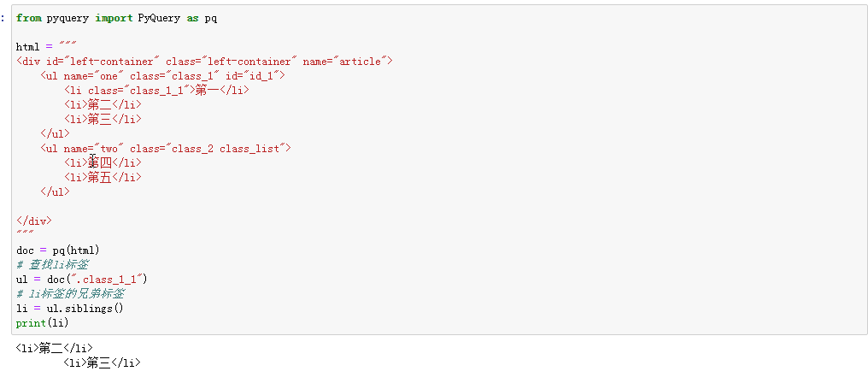Click the ul name="one" line

(162, 76)
